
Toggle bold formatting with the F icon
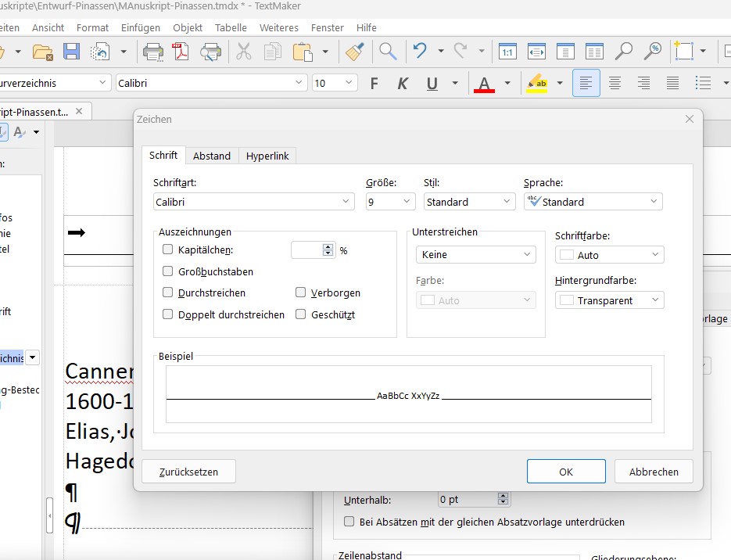point(374,83)
